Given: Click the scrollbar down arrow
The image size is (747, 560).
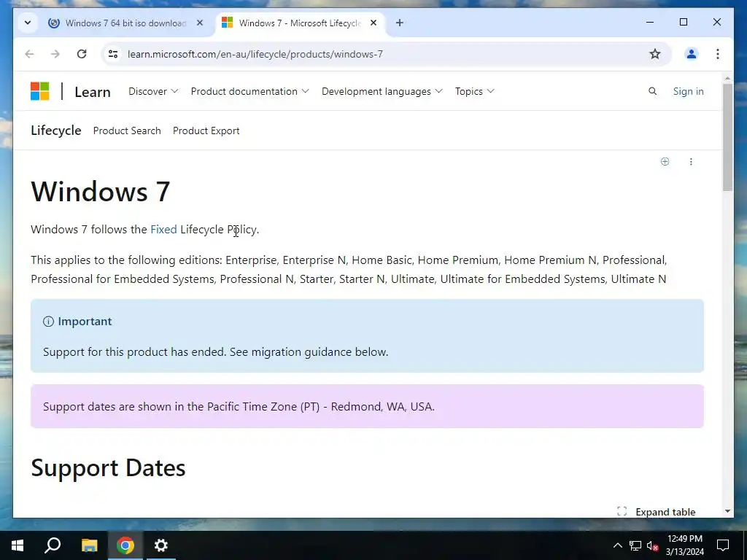Looking at the screenshot, I should click(x=727, y=511).
